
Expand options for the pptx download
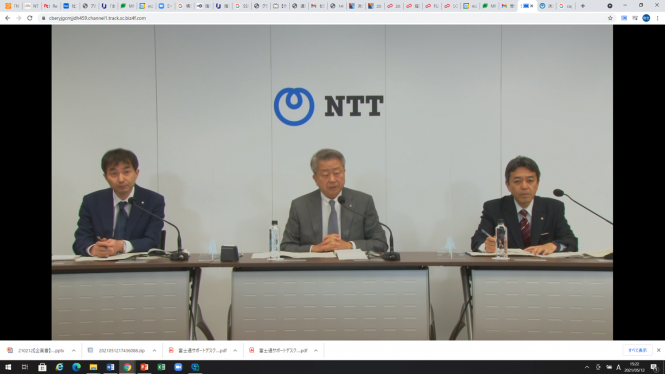tap(73, 351)
